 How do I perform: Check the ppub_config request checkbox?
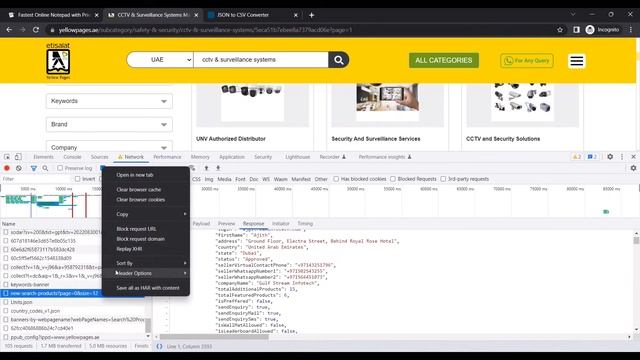click(x=6, y=338)
